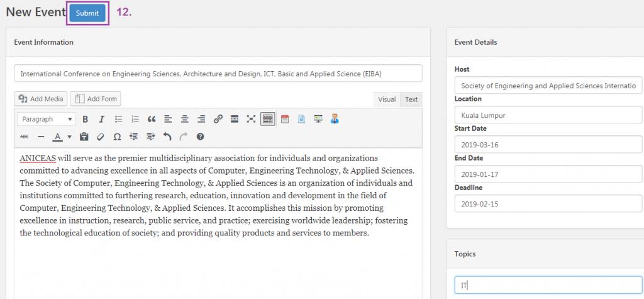Click the Host input field
644x299 pixels.
pyautogui.click(x=548, y=86)
